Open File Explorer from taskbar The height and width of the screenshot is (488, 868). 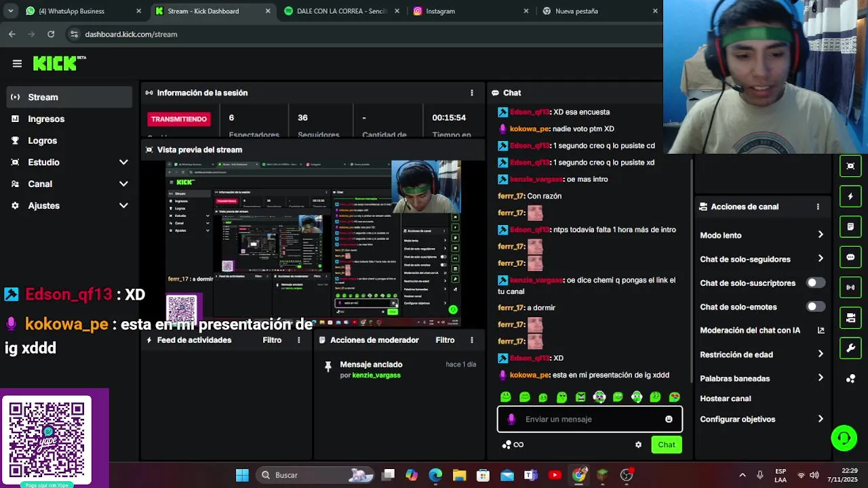(x=459, y=475)
